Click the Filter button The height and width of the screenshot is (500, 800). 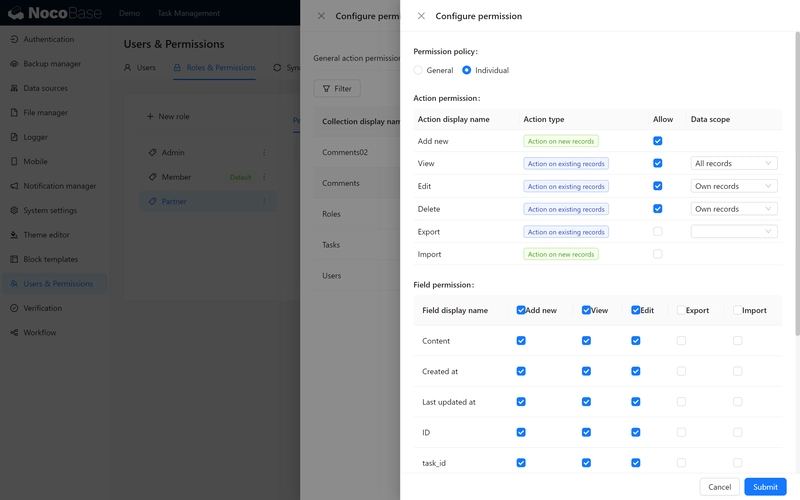point(337,88)
